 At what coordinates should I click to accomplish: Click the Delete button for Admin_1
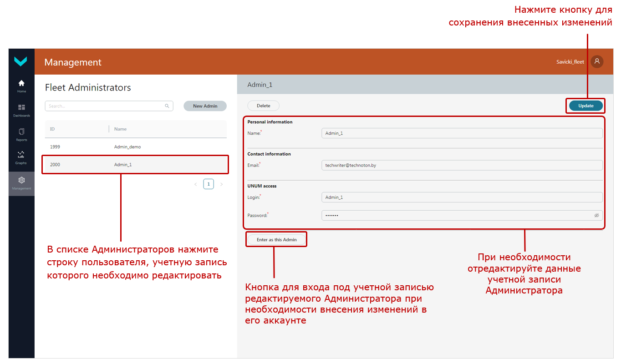coord(263,105)
